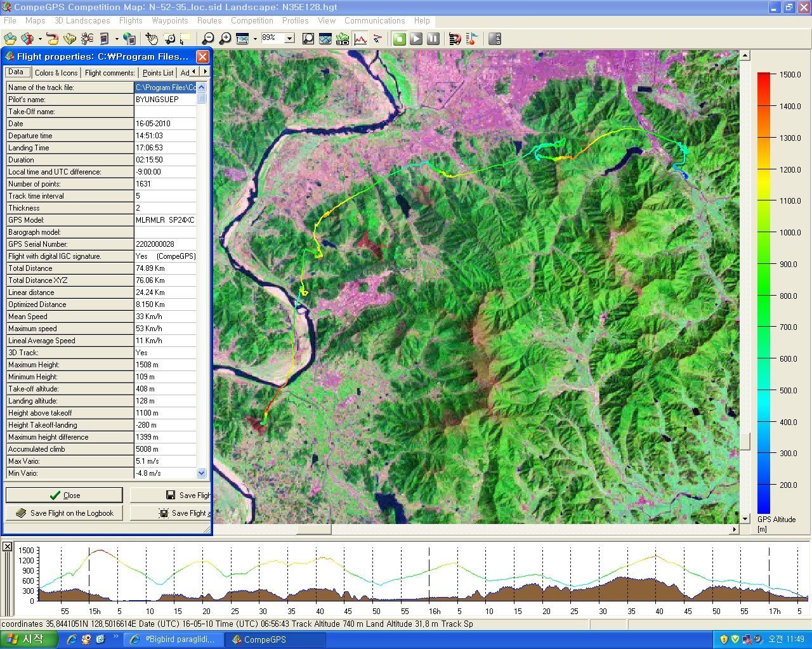The height and width of the screenshot is (649, 812).
Task: Select the pointer selection tool
Action: click(185, 39)
